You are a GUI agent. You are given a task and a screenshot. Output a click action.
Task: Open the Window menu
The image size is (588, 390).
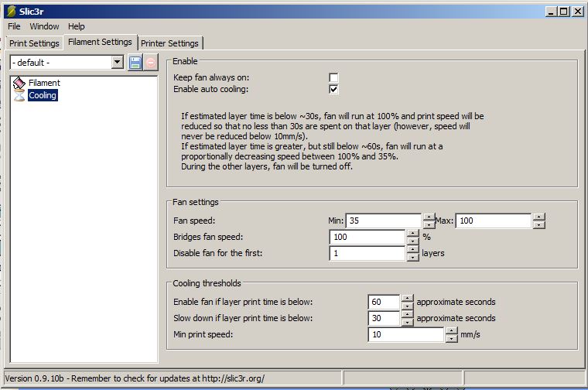44,26
